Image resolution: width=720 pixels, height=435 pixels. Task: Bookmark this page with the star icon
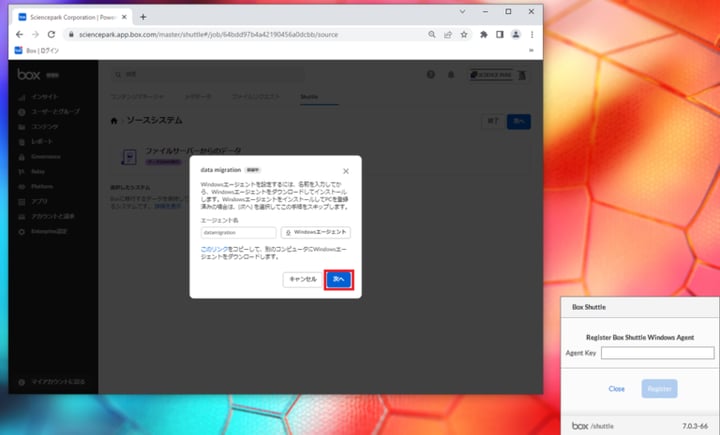[x=463, y=34]
